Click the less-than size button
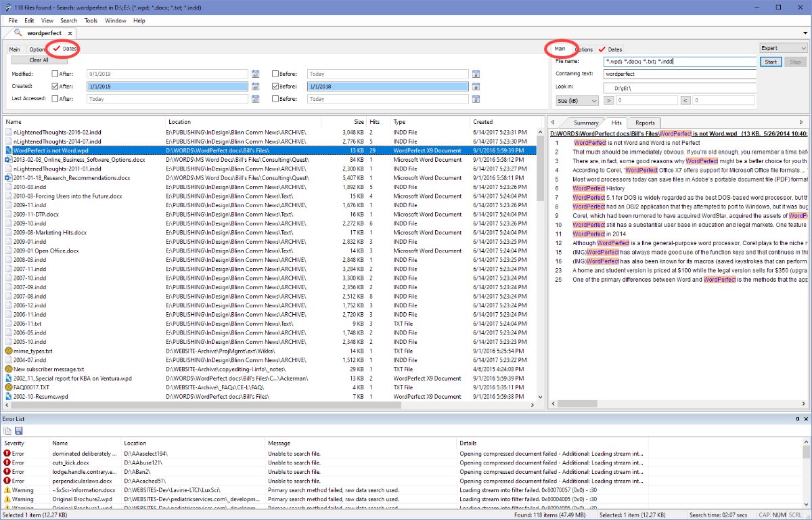 pos(685,101)
